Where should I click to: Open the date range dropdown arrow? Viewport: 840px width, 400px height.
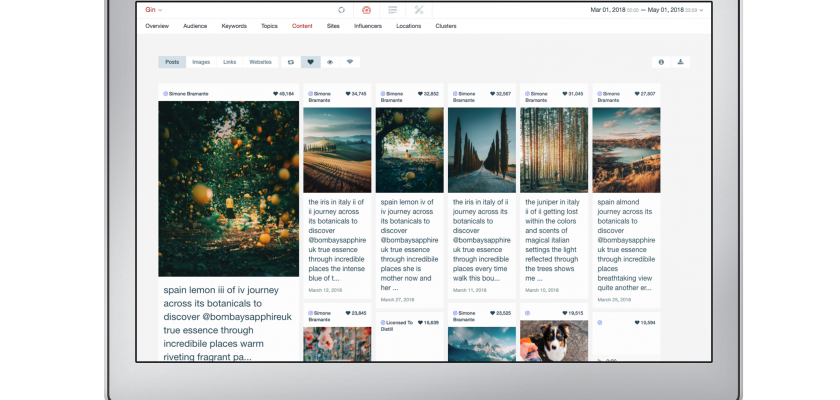[x=702, y=9]
